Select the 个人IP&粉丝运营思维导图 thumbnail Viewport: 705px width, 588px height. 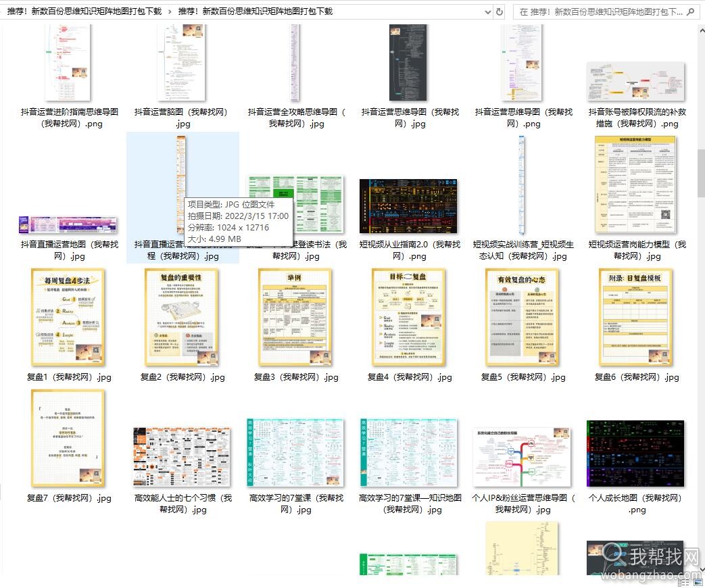[522, 457]
